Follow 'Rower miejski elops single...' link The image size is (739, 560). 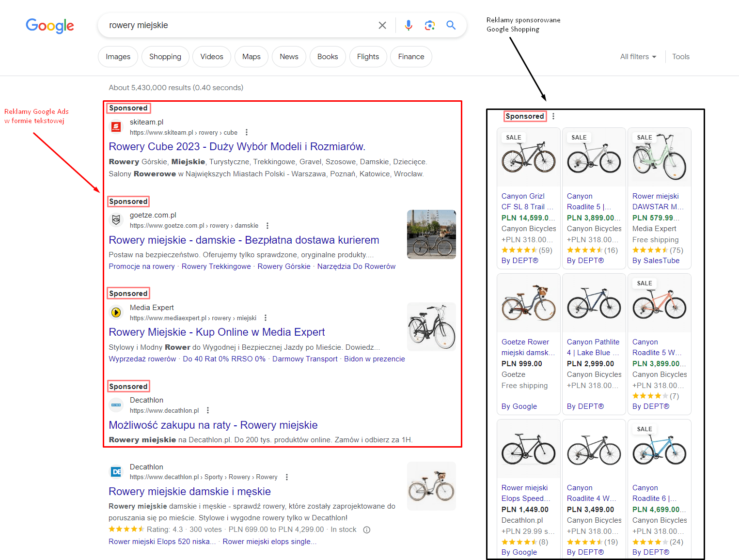(x=269, y=542)
